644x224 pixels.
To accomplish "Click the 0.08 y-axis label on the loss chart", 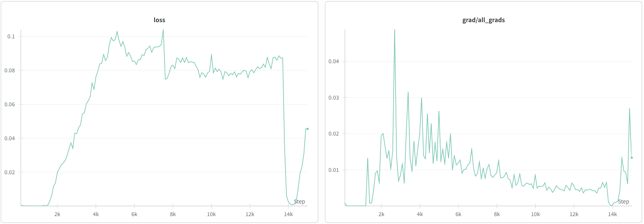I will pos(10,71).
